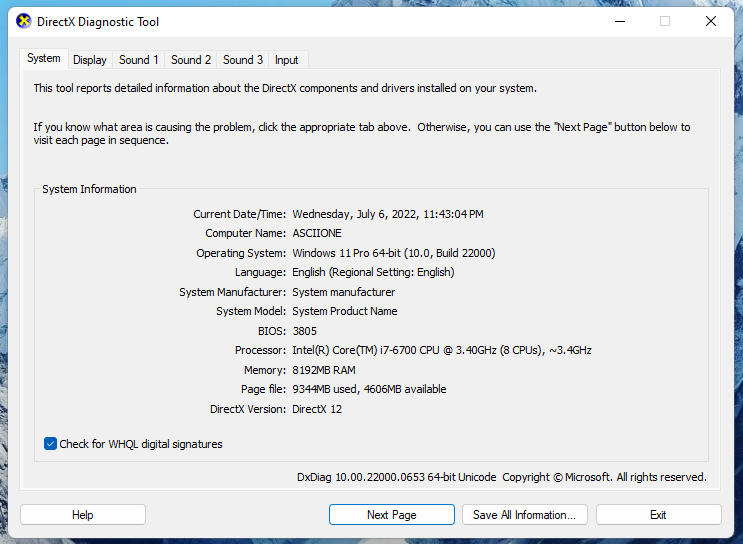Switch to the Display tab
Image resolution: width=743 pixels, height=544 pixels.
pyautogui.click(x=90, y=60)
